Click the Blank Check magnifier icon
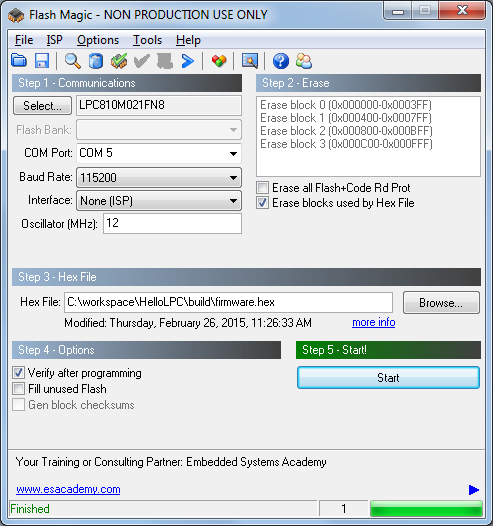The height and width of the screenshot is (526, 493). pyautogui.click(x=72, y=61)
